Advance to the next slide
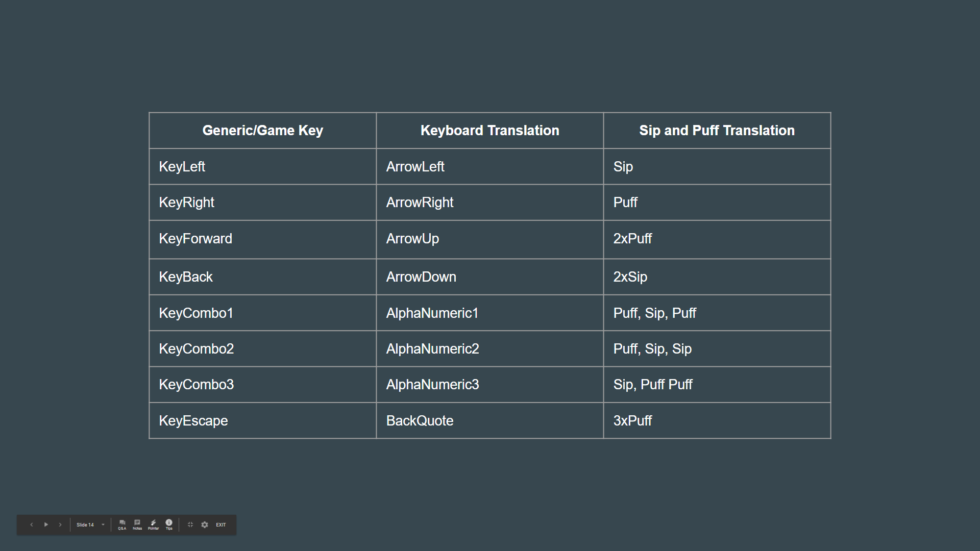The width and height of the screenshot is (980, 551). click(60, 524)
